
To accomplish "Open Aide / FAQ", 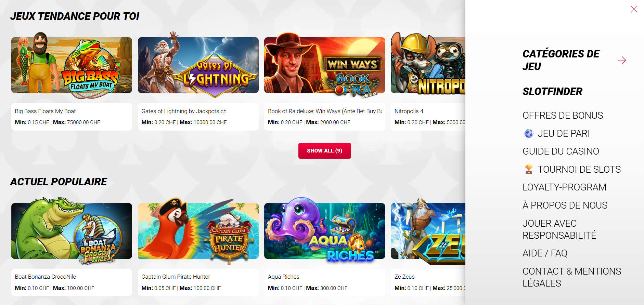I will [x=545, y=253].
